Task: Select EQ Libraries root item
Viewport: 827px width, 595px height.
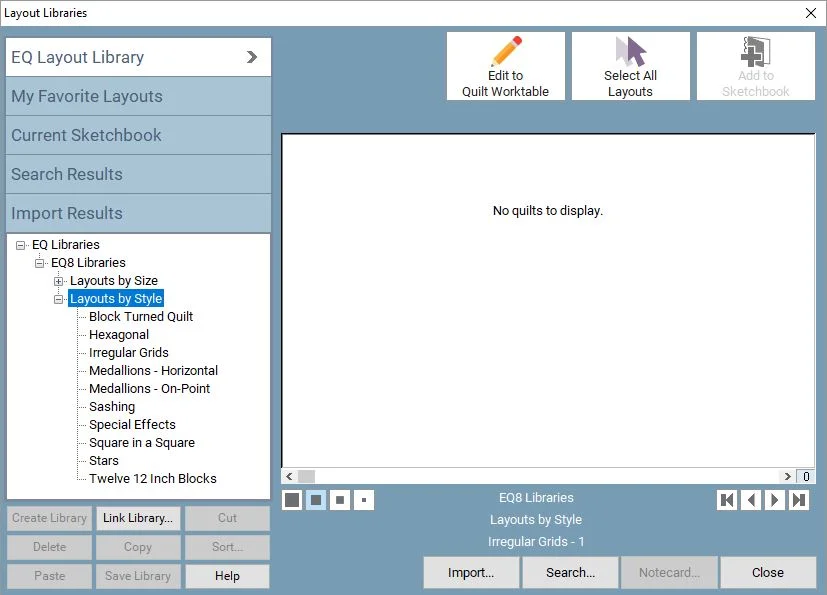Action: point(65,245)
